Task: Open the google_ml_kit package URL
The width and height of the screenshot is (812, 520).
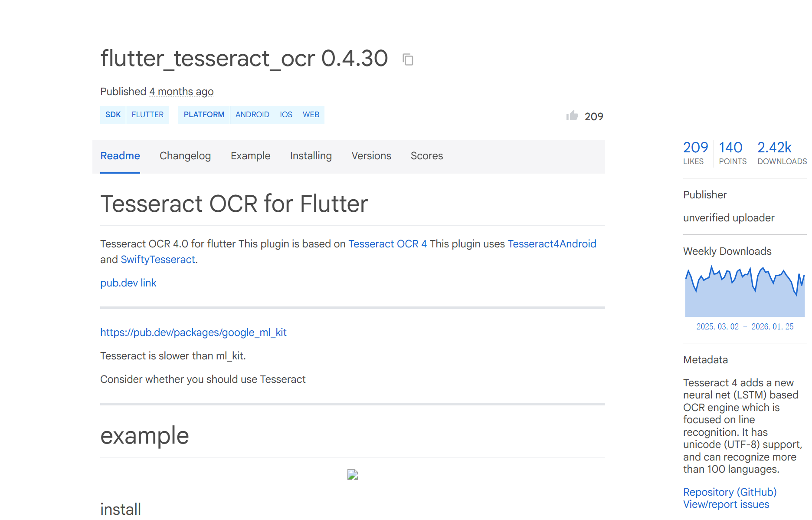Action: (193, 332)
